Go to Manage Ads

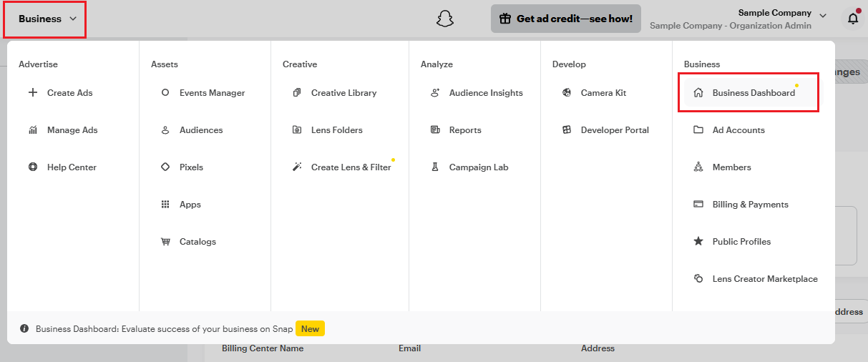click(x=73, y=130)
